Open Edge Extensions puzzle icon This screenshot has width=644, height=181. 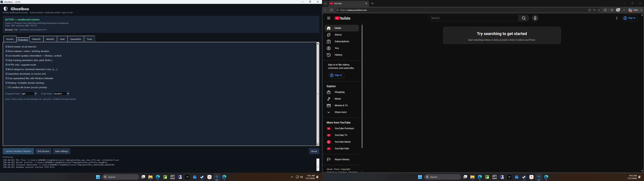click(x=605, y=10)
